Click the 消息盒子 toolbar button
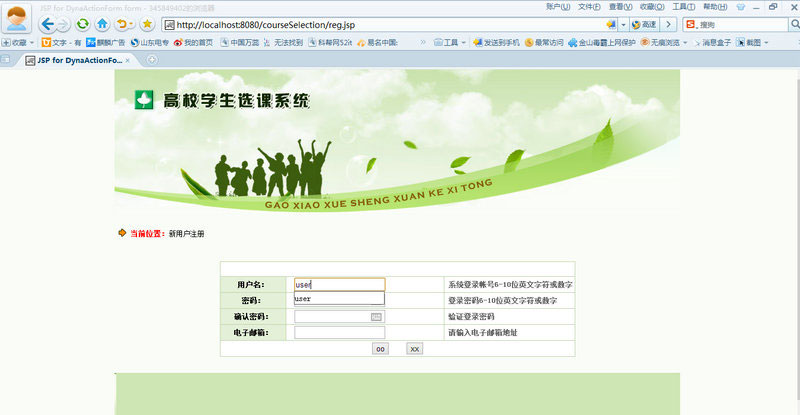Screen dimensions: 800x415 click(712, 43)
